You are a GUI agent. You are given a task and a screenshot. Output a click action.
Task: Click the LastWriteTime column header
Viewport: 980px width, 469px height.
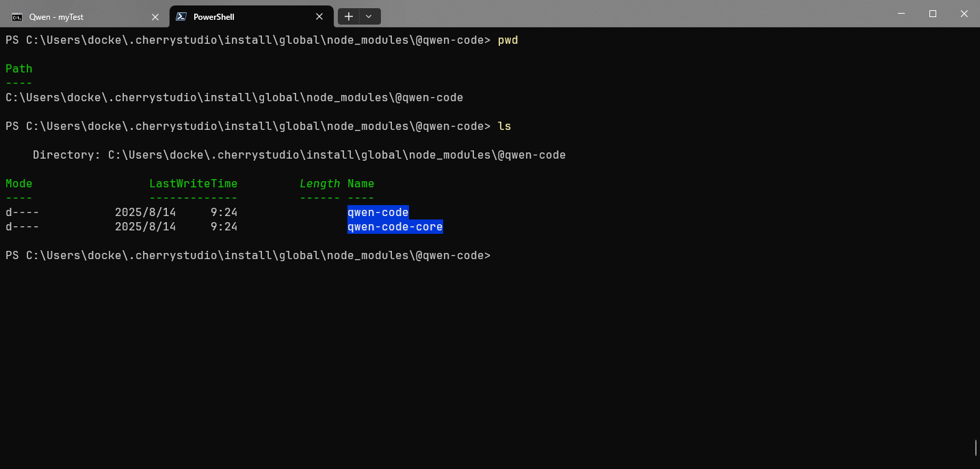click(x=194, y=183)
